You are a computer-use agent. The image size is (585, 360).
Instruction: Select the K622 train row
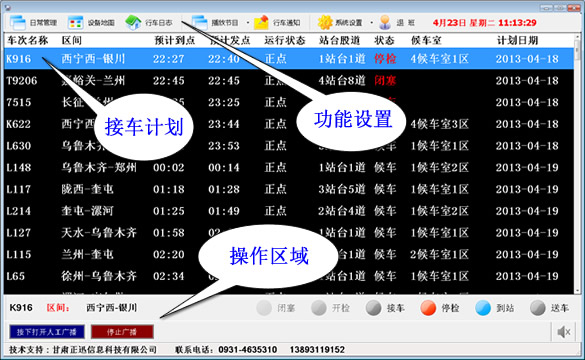point(289,124)
